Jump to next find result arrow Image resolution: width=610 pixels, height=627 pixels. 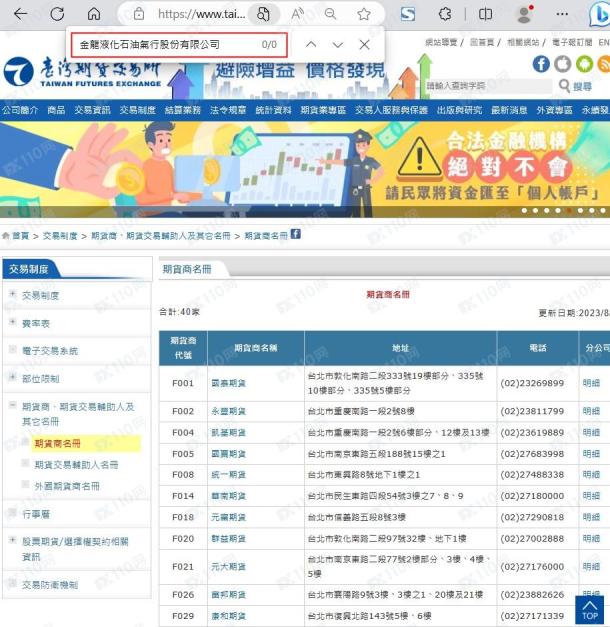(338, 44)
